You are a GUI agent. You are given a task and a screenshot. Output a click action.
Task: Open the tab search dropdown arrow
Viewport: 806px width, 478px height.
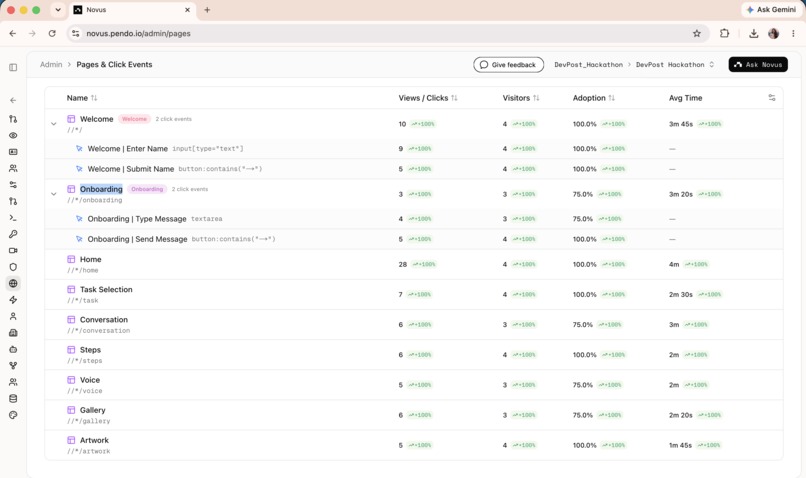point(58,10)
